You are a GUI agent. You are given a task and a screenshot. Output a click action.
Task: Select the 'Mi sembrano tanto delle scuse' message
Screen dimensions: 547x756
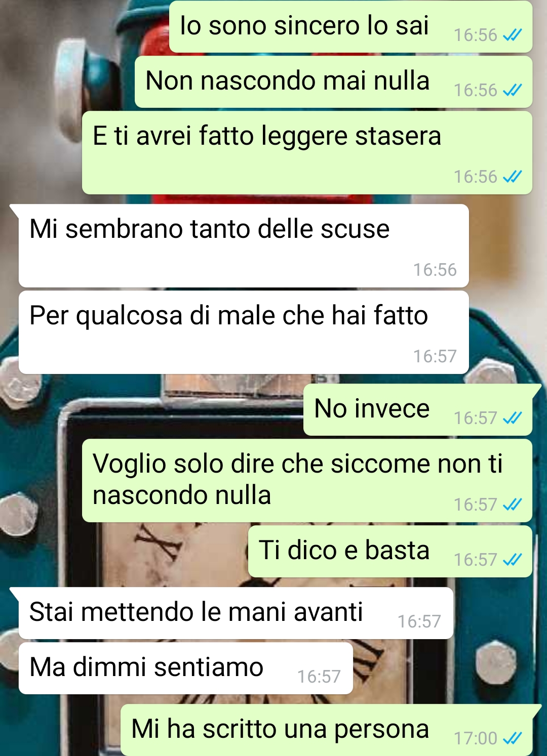244,246
